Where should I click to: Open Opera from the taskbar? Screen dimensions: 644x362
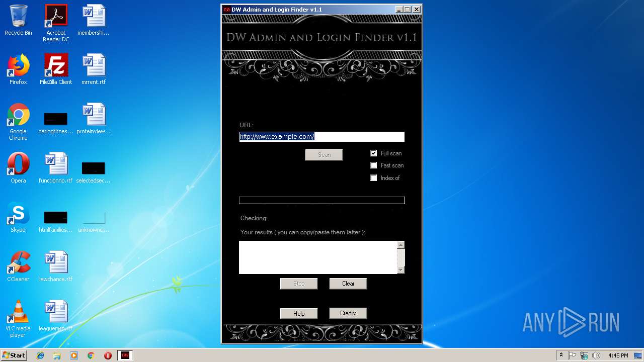[108, 355]
